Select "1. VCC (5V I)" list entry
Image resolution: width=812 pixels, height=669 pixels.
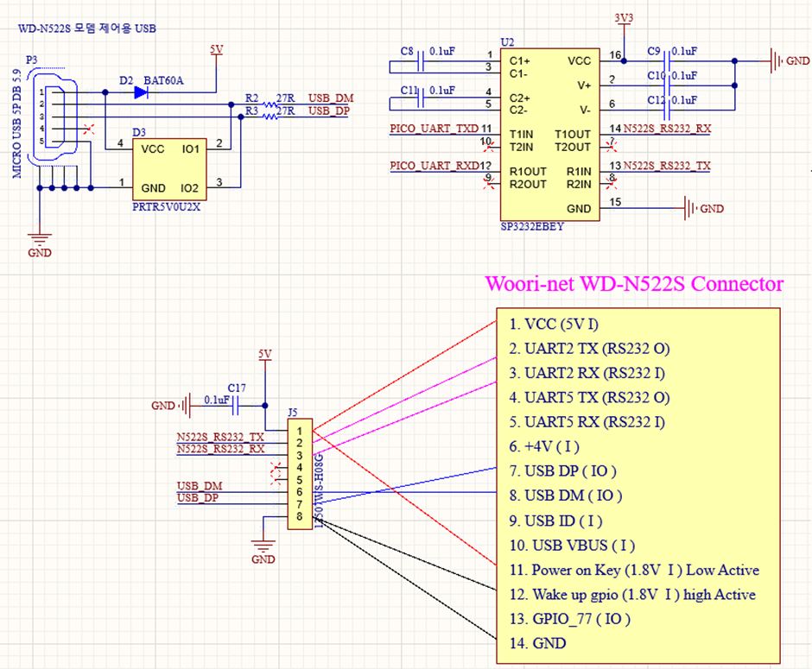[x=554, y=325]
